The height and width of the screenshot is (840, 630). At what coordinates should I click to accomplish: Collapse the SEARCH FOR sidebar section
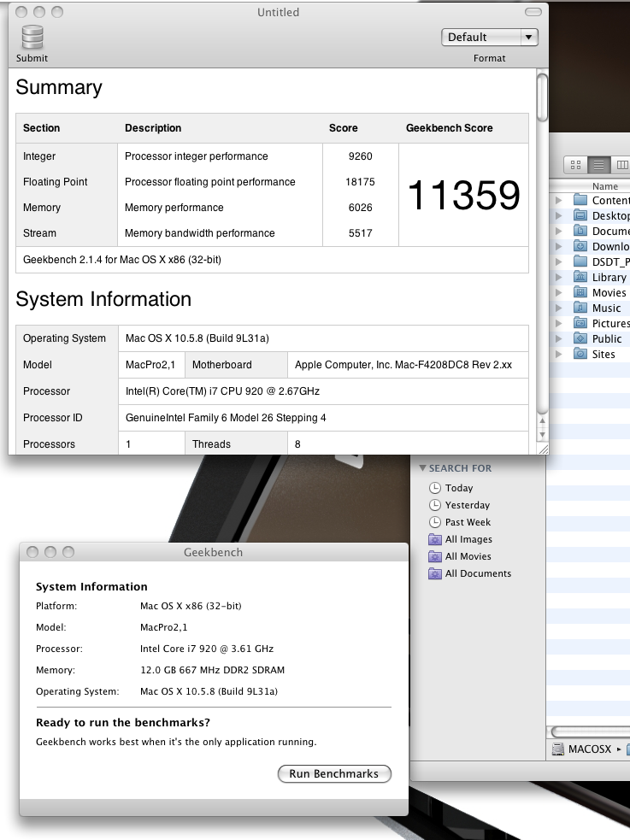tap(422, 468)
